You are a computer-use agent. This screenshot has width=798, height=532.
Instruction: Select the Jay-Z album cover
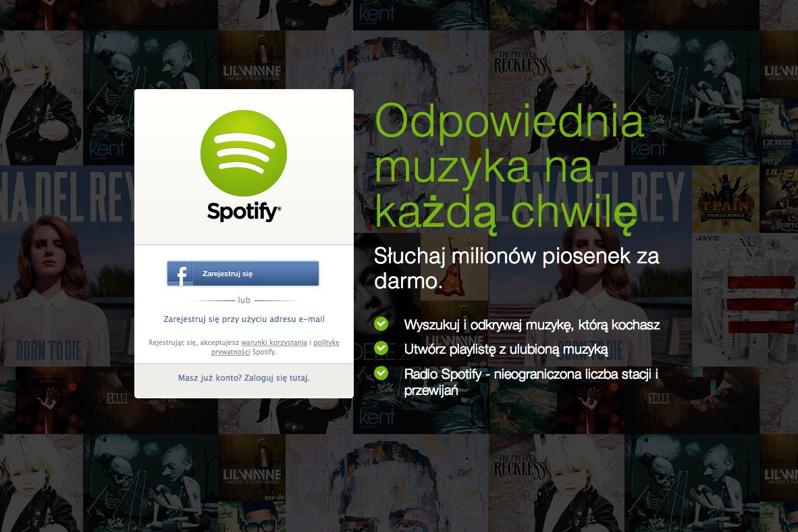[x=745, y=300]
